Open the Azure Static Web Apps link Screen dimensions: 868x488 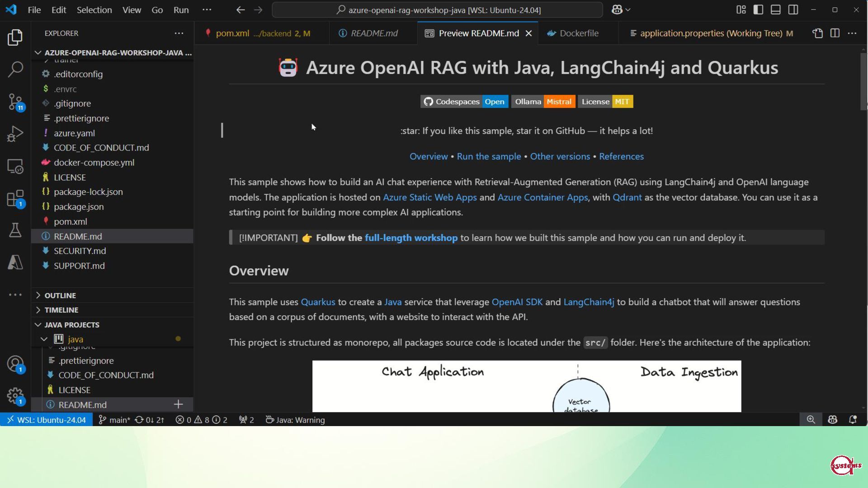click(429, 197)
